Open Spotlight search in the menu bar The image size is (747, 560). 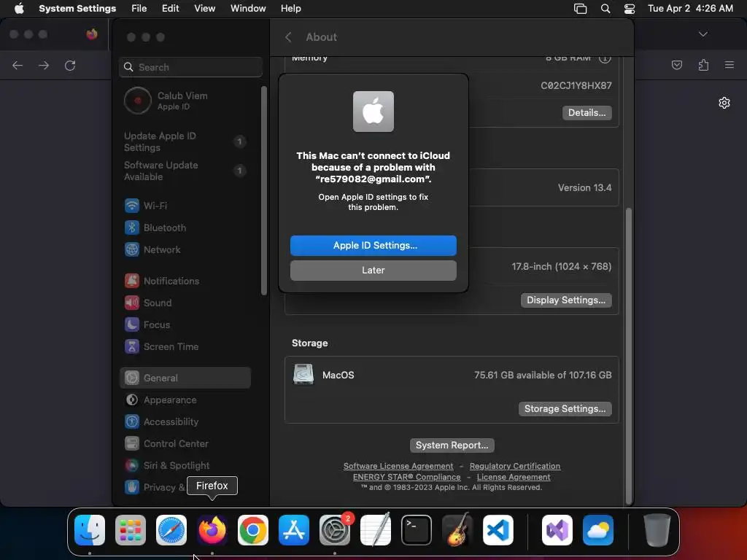(x=605, y=9)
